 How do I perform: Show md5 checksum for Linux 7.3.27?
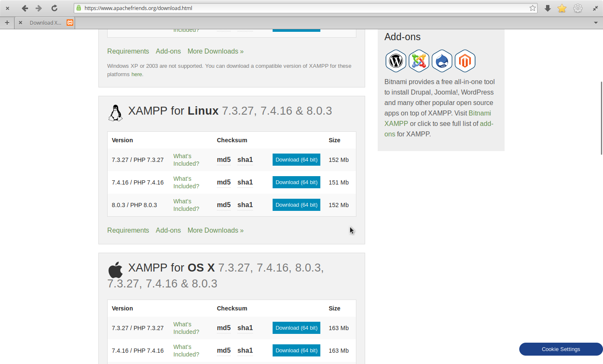pos(224,160)
